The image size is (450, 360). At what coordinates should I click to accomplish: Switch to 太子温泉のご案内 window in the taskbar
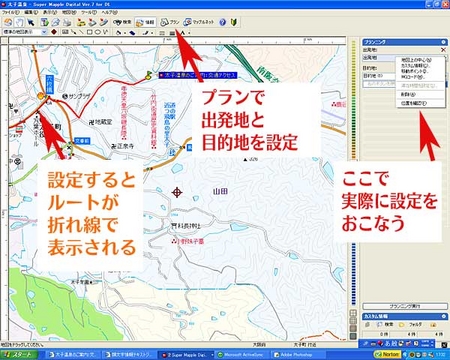point(73,355)
